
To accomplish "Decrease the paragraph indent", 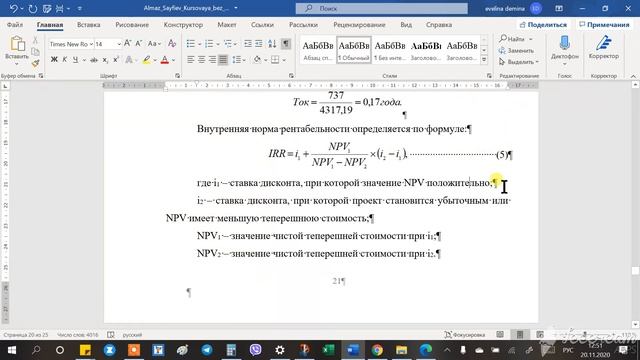I will coord(248,44).
